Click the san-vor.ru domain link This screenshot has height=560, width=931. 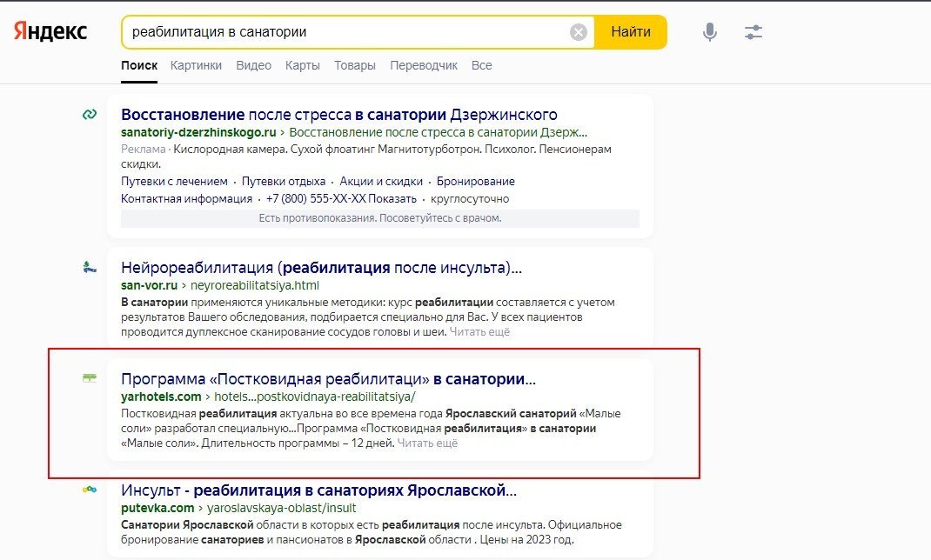(149, 285)
